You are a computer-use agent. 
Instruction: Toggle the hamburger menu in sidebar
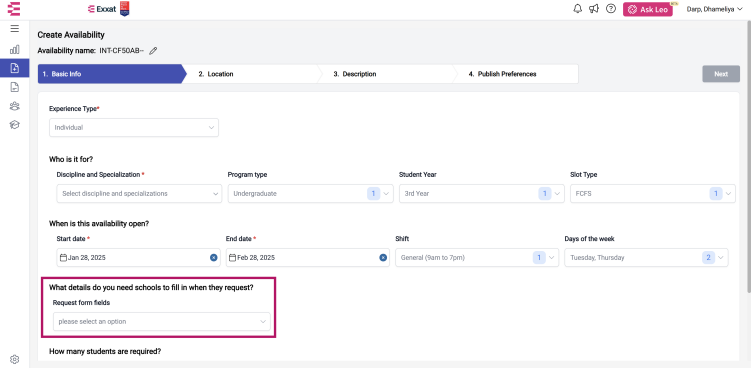pyautogui.click(x=14, y=29)
